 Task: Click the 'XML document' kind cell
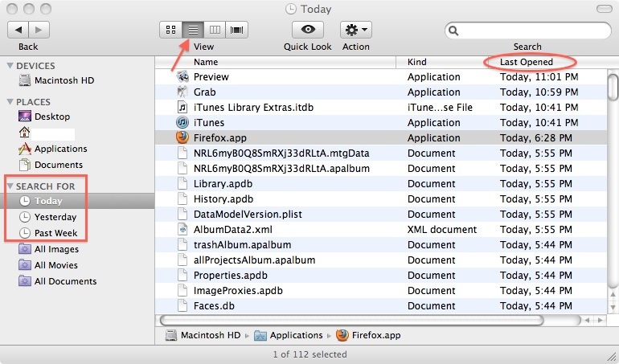[442, 229]
